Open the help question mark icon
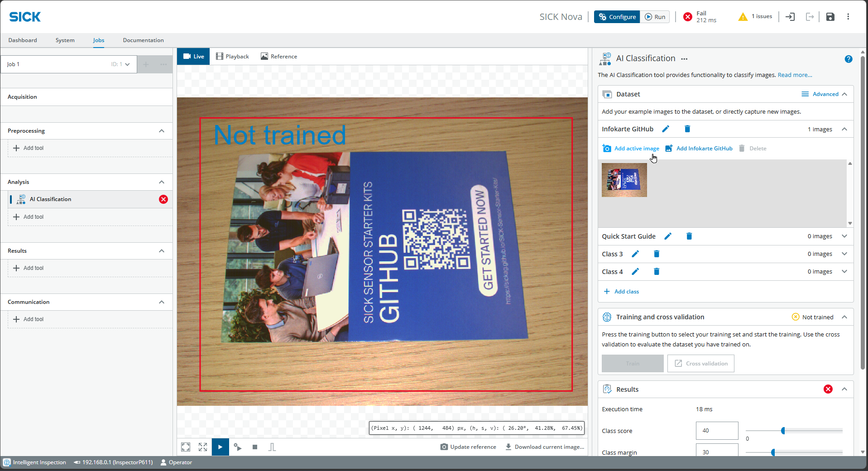This screenshot has height=471, width=868. click(849, 59)
